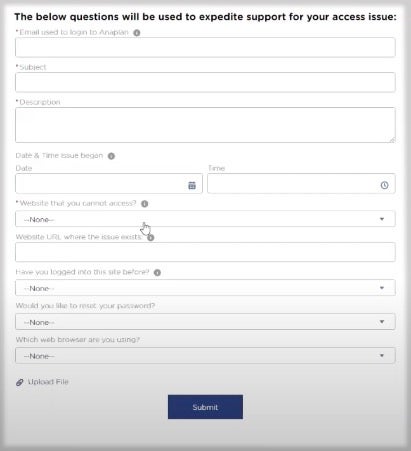Image resolution: width=411 pixels, height=451 pixels.
Task: Click the paperclip icon for Upload File
Action: (20, 382)
